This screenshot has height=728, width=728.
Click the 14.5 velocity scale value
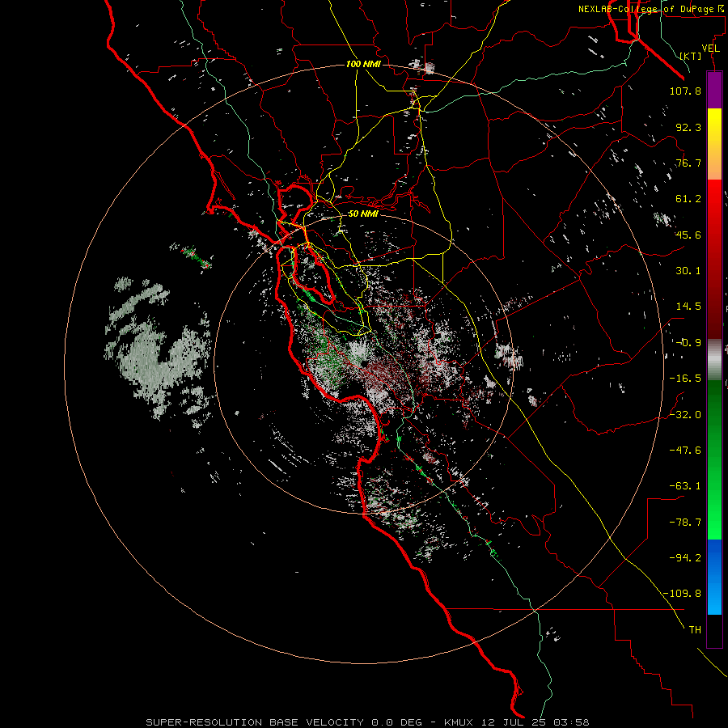688,307
